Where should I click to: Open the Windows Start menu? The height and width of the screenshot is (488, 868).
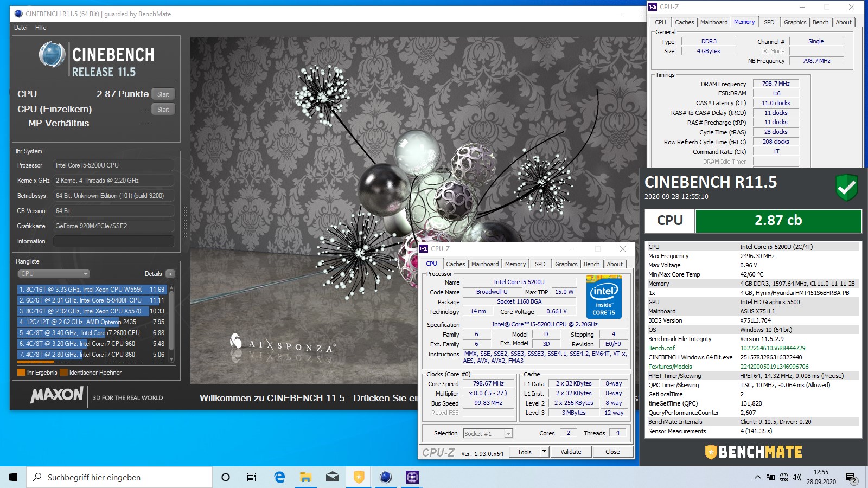tap(13, 477)
